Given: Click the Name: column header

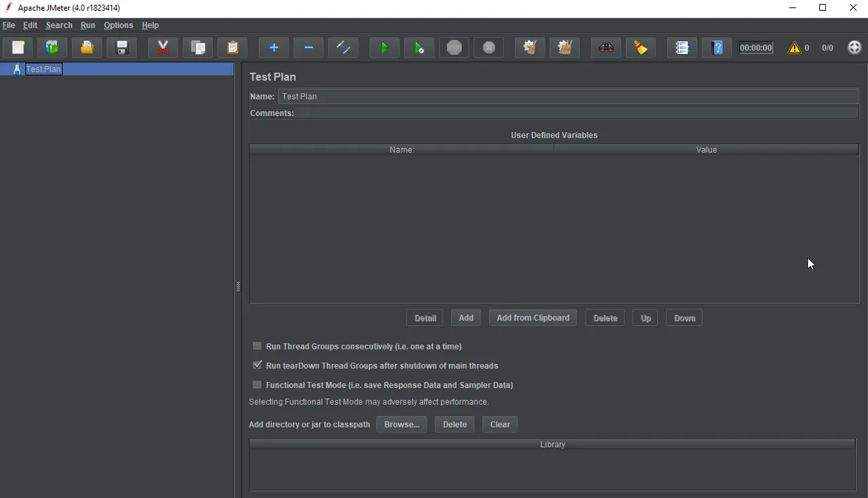Looking at the screenshot, I should tap(401, 150).
